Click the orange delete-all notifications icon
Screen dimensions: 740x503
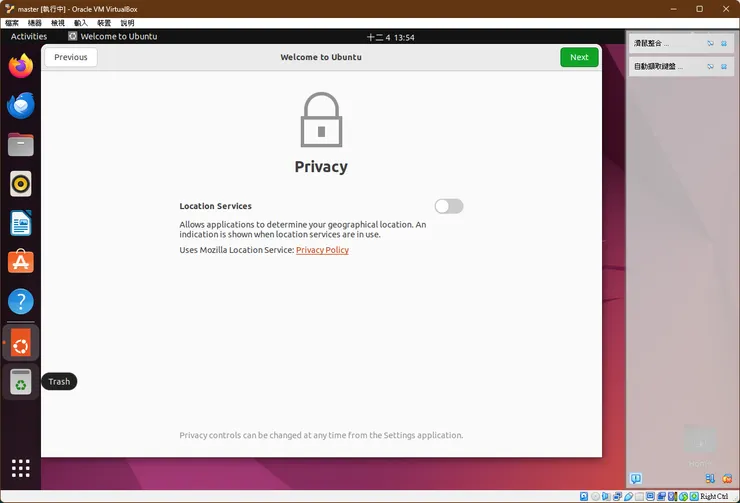pos(727,478)
